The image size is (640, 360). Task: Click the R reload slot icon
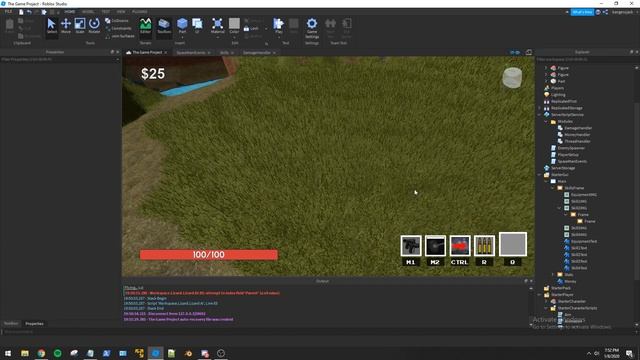pyautogui.click(x=484, y=246)
